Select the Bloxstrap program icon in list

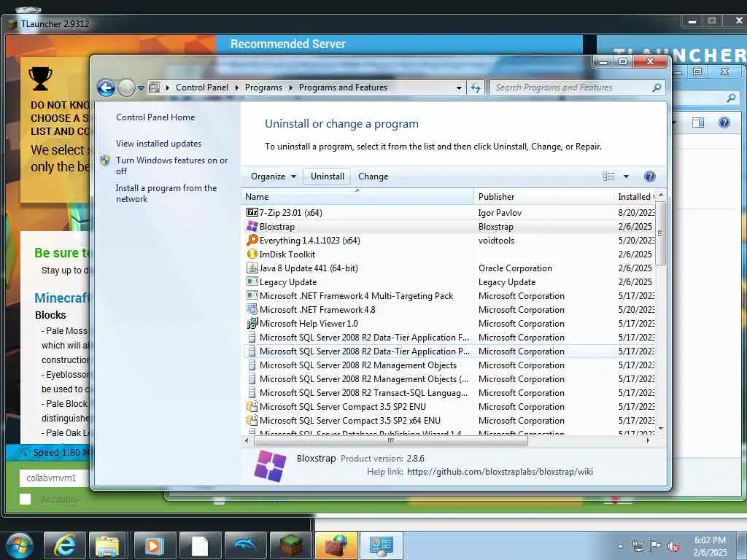pyautogui.click(x=252, y=227)
